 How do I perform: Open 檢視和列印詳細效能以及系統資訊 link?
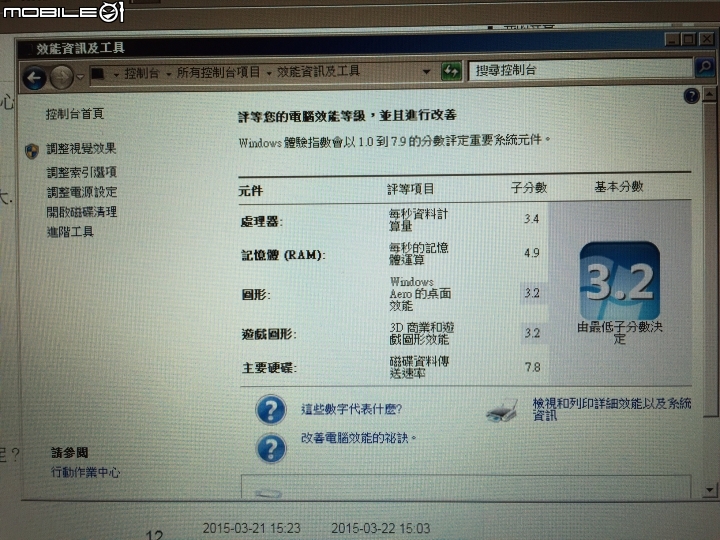tap(612, 409)
